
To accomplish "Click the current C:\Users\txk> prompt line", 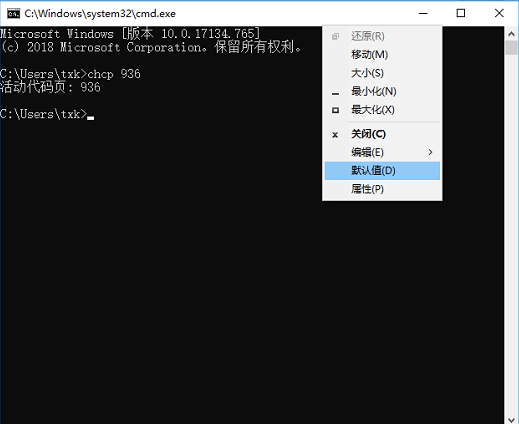I will click(x=47, y=114).
